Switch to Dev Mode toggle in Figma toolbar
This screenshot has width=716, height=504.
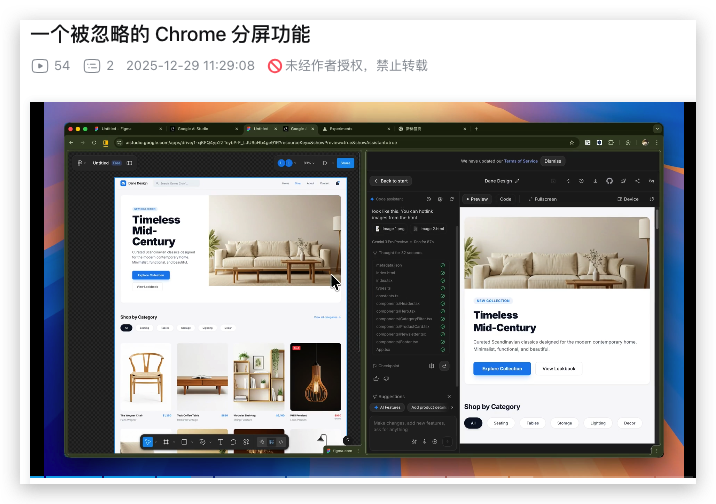tap(281, 442)
